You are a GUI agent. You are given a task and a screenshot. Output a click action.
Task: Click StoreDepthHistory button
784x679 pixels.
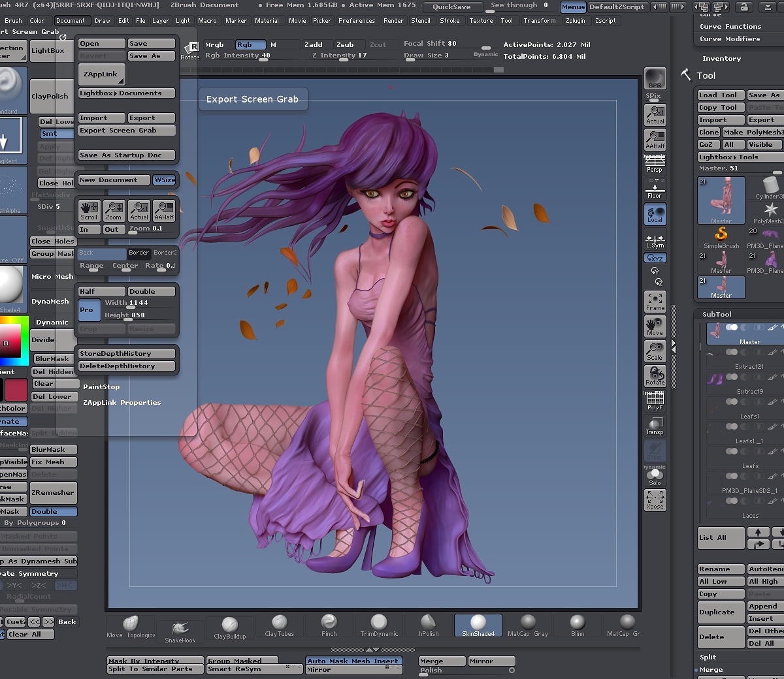(127, 354)
